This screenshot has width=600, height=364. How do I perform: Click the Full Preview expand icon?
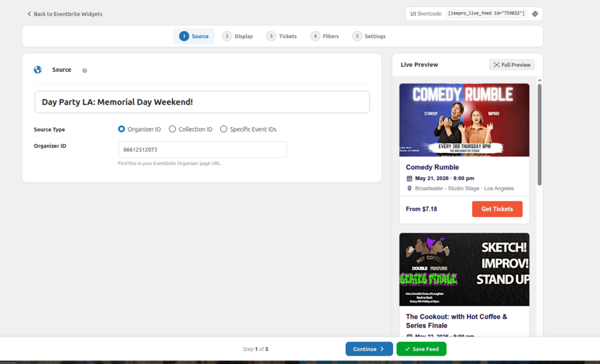[496, 64]
